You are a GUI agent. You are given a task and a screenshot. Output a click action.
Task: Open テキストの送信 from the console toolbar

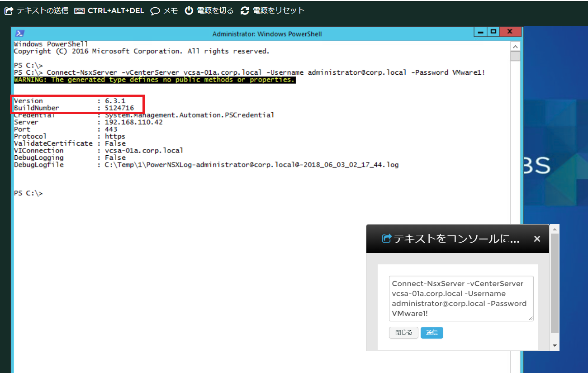click(x=43, y=10)
